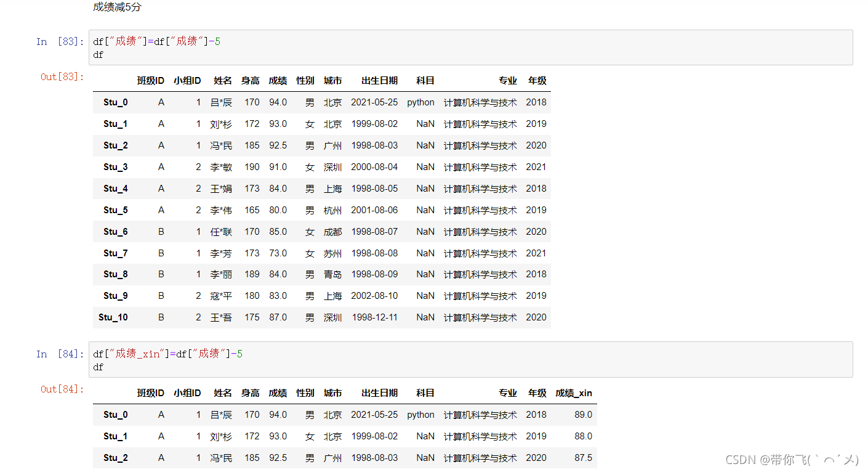Click the score value 87.0
Screen dimensions: 868x472
click(x=278, y=317)
